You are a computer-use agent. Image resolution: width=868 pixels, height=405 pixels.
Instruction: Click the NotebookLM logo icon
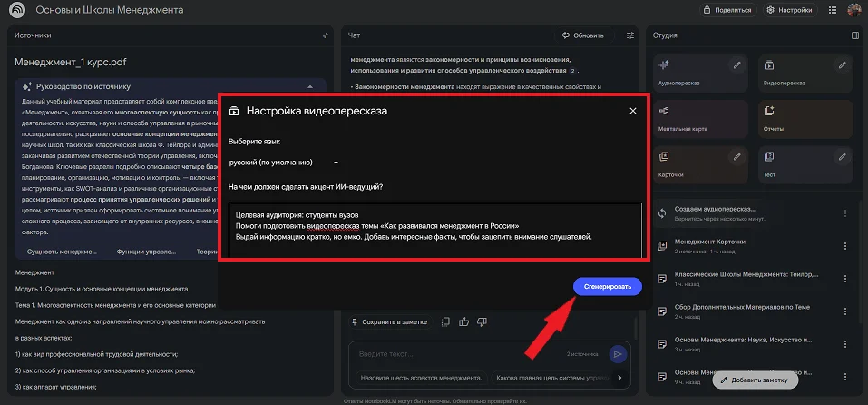(x=17, y=10)
